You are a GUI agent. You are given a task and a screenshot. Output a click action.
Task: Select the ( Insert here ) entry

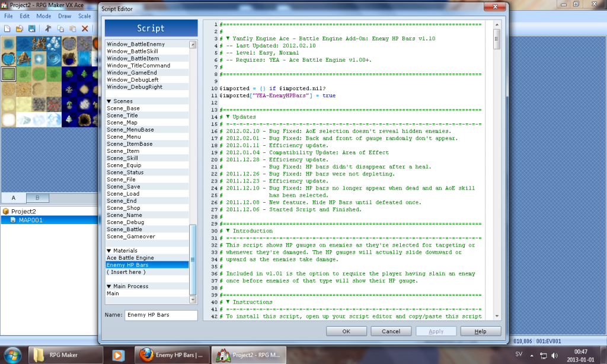coord(147,272)
